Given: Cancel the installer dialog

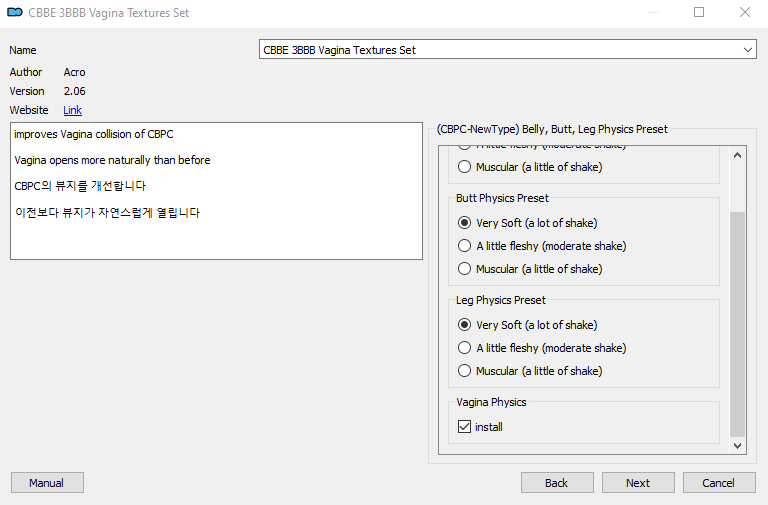Looking at the screenshot, I should [719, 483].
